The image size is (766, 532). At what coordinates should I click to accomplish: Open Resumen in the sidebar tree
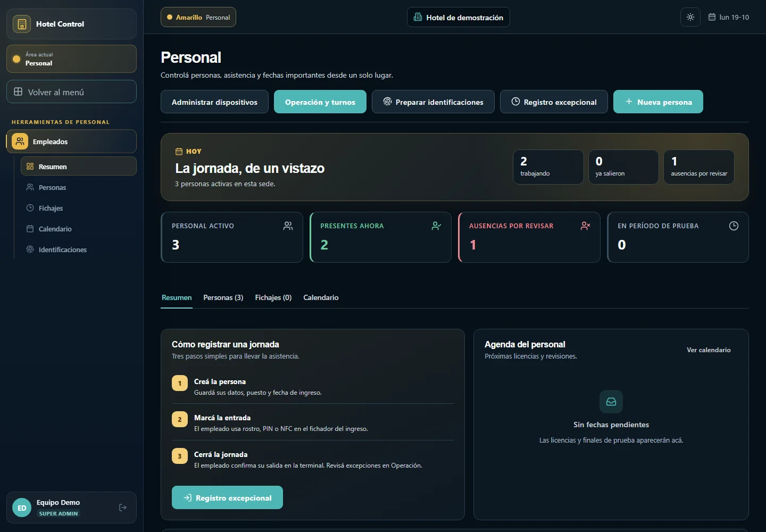(x=79, y=166)
